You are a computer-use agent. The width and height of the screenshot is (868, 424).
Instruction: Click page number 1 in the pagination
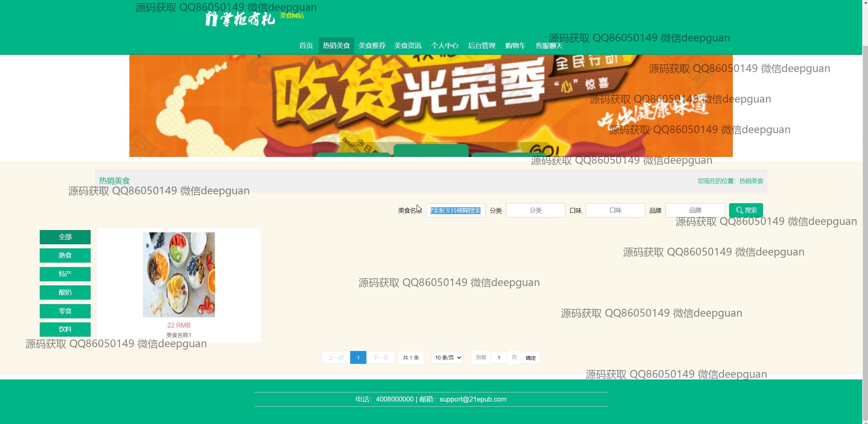pyautogui.click(x=358, y=357)
